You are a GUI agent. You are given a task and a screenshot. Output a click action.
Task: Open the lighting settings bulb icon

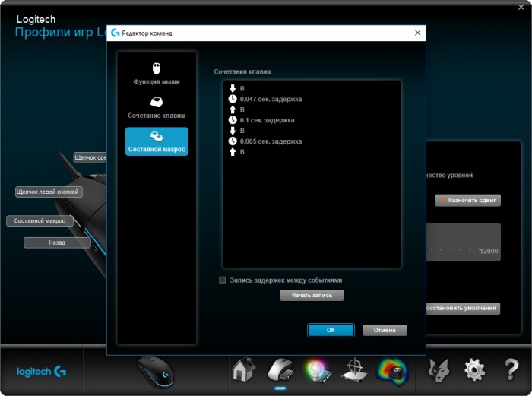coord(318,371)
